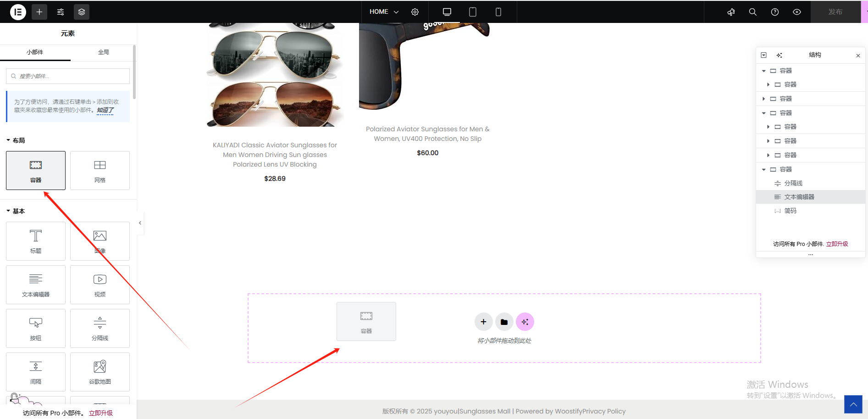
Task: Switch to desktop preview mode
Action: (x=447, y=12)
